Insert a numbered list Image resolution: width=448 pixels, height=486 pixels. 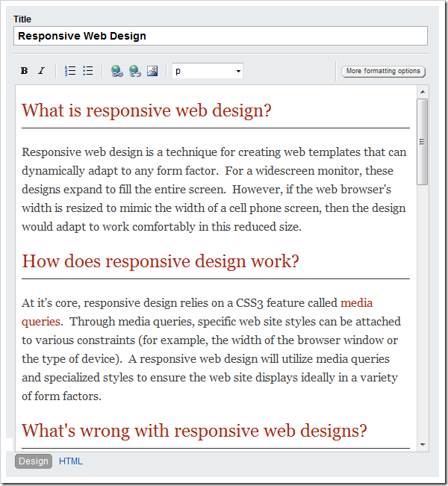tap(70, 71)
